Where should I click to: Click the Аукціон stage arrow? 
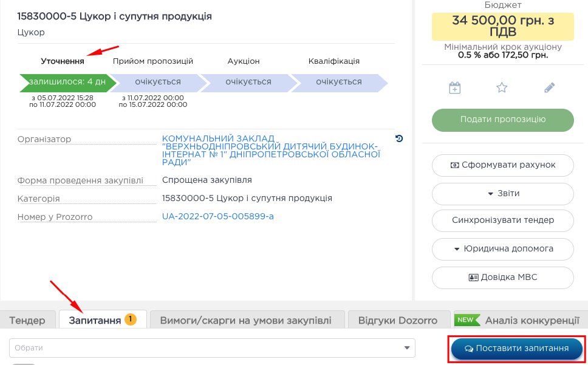pyautogui.click(x=247, y=82)
